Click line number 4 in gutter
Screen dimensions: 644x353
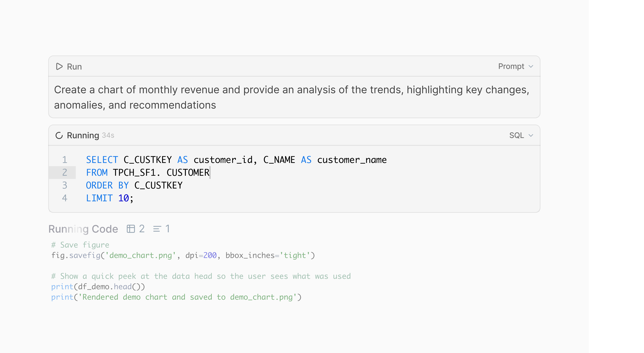click(x=65, y=198)
